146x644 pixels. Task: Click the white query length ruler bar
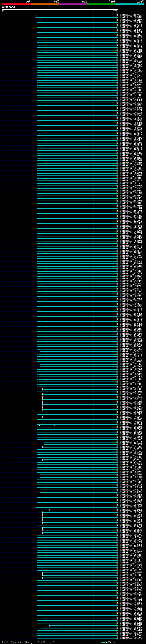pyautogui.click(x=60, y=10)
